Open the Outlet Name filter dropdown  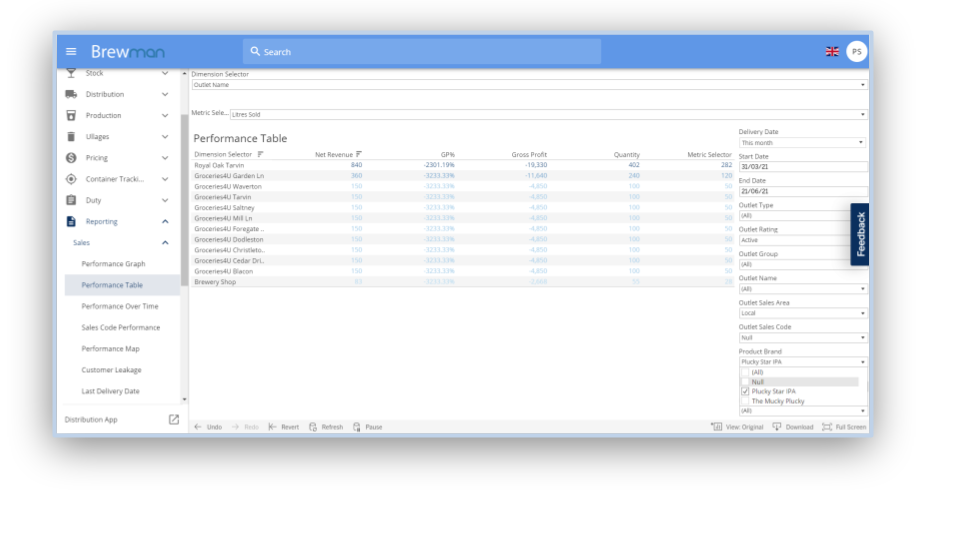803,289
